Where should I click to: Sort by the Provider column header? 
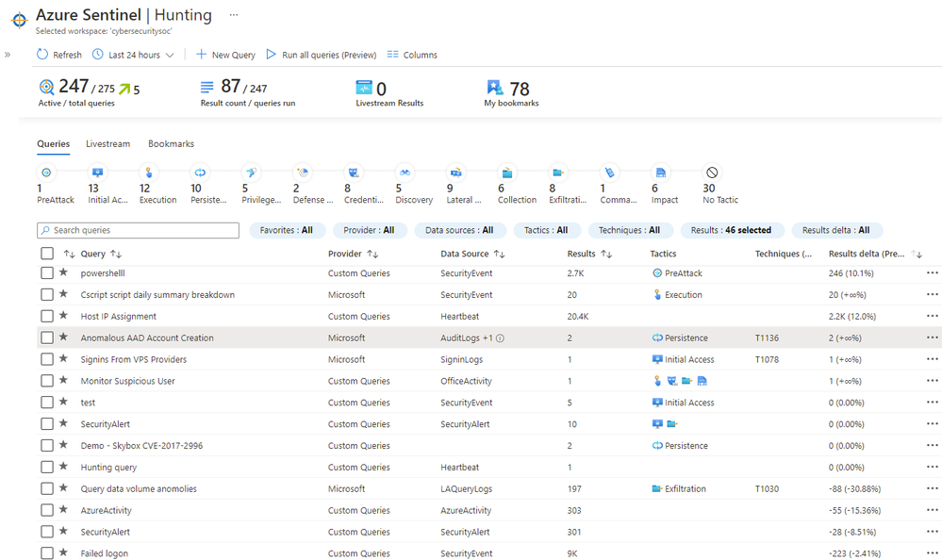point(353,255)
